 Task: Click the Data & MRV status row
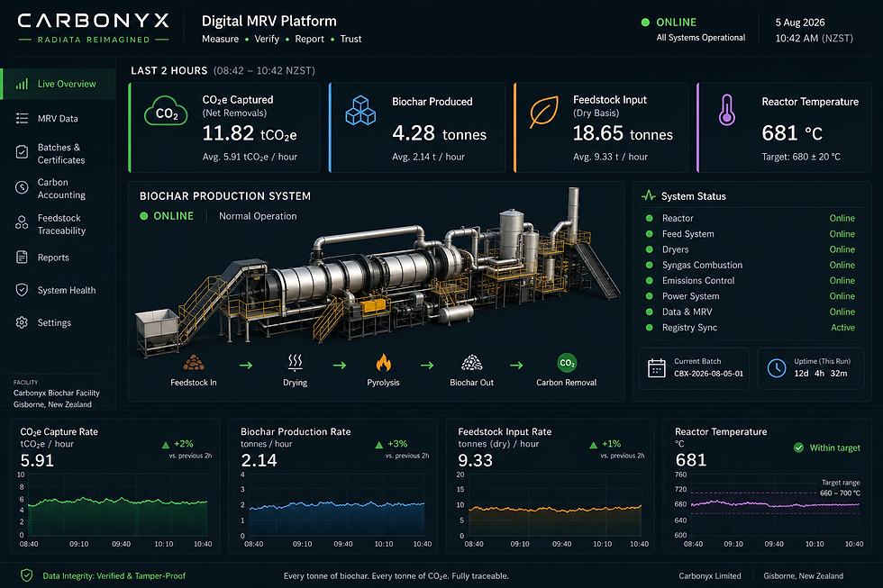tap(751, 312)
